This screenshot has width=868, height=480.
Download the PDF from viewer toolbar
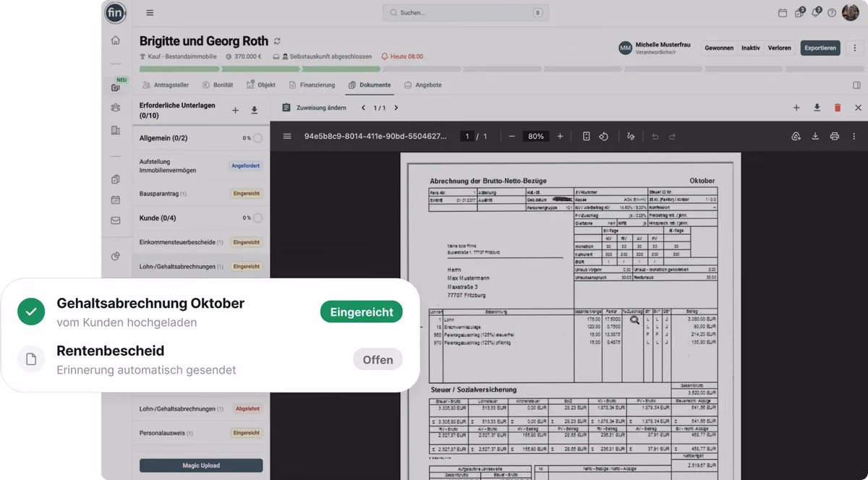click(815, 136)
